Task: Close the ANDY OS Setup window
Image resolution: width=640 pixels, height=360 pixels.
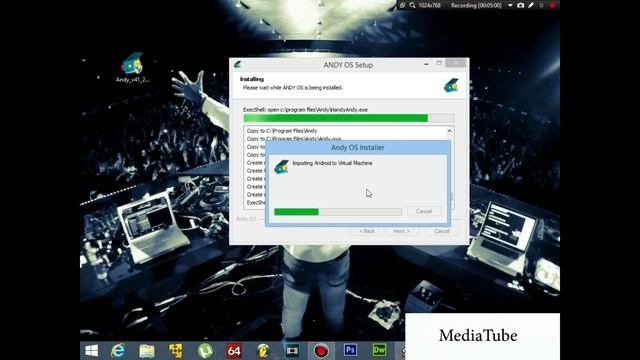Action: coord(455,63)
